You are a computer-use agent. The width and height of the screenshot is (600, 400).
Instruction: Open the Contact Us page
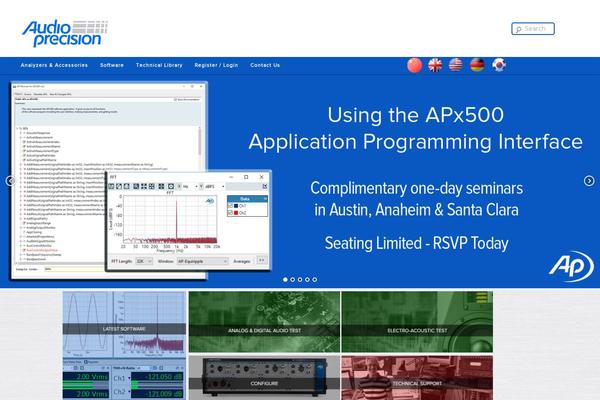[x=265, y=65]
